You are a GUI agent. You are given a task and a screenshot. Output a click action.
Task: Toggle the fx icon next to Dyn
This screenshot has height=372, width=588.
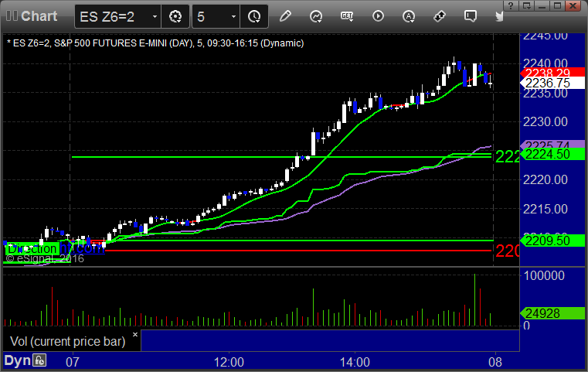39,360
